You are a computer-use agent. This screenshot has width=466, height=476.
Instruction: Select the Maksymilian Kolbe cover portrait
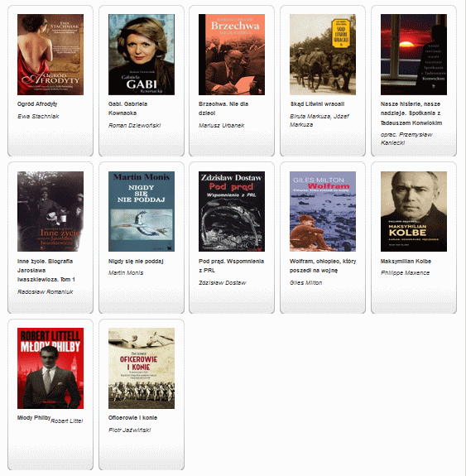coord(414,211)
